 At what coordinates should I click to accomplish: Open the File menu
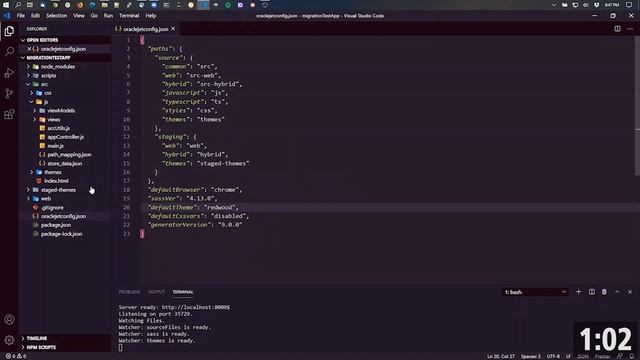tap(20, 16)
